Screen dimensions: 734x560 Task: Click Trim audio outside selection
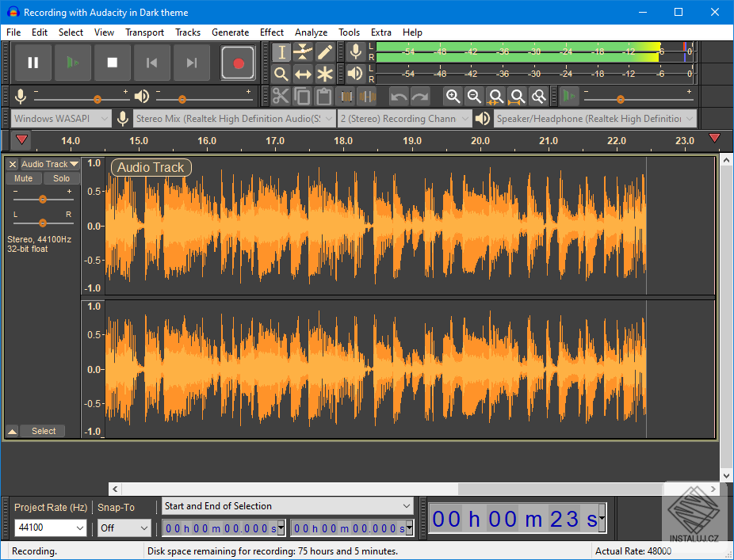pyautogui.click(x=346, y=97)
